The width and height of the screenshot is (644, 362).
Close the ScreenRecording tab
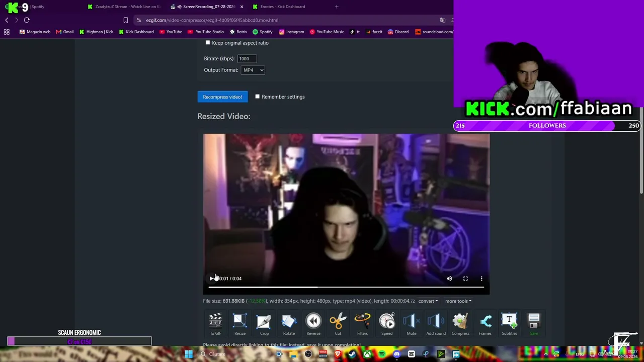242,7
